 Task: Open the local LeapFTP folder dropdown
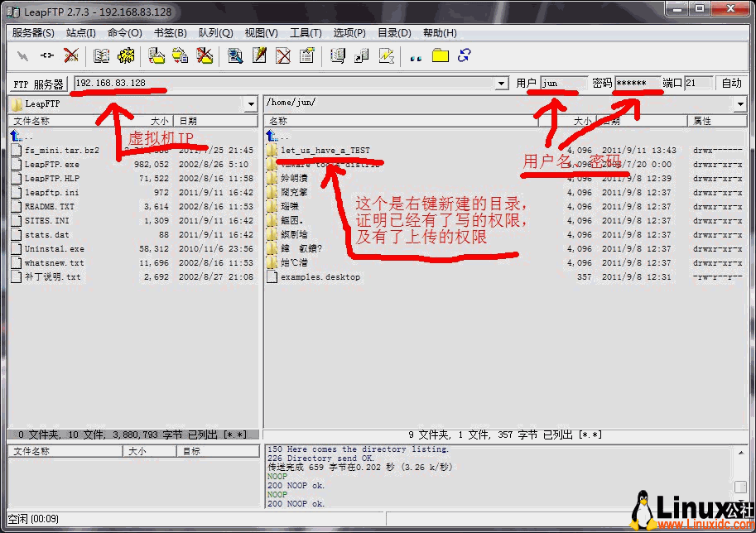[x=251, y=104]
